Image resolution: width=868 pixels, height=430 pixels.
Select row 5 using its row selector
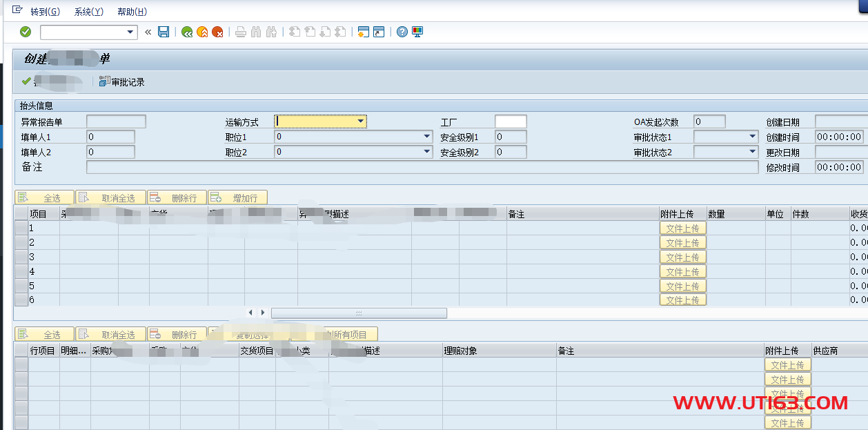(21, 286)
